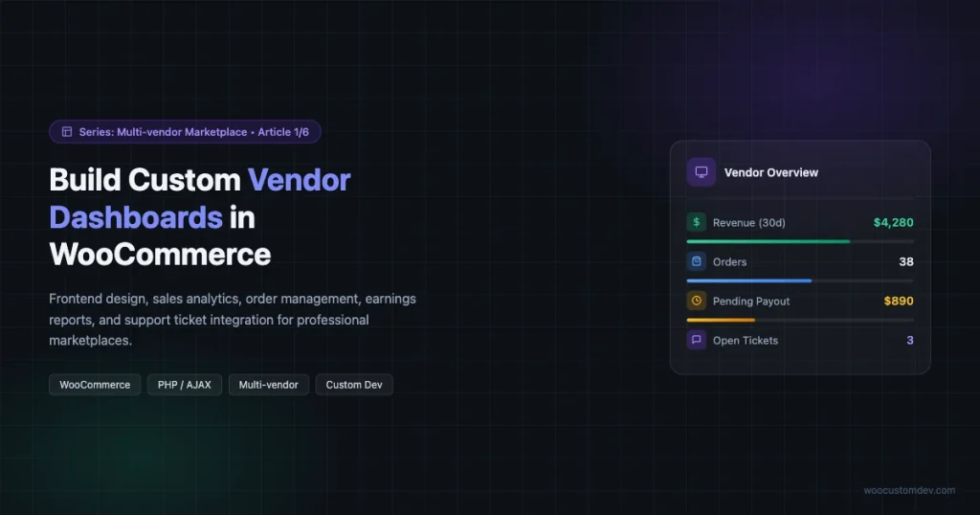Image resolution: width=980 pixels, height=515 pixels.
Task: Click the blue Orders progress bar
Action: 748,280
